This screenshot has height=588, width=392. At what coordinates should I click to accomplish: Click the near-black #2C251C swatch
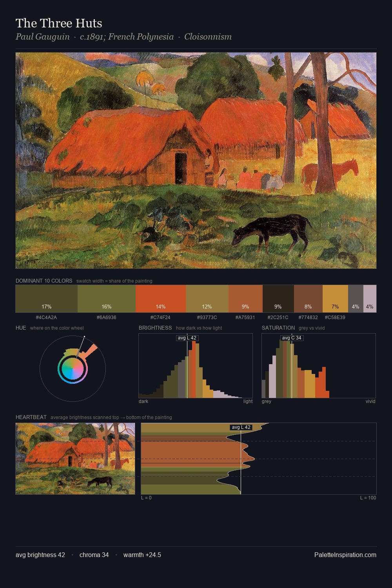click(x=278, y=299)
